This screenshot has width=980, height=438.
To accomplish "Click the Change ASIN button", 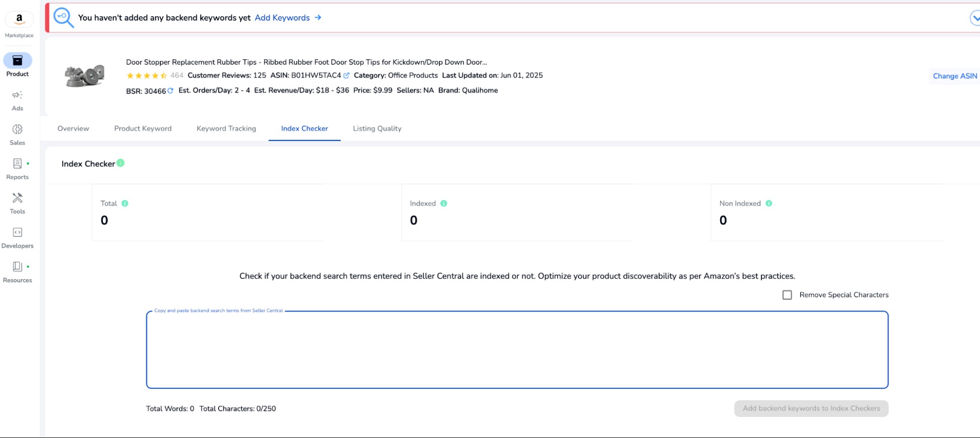I will pos(955,76).
